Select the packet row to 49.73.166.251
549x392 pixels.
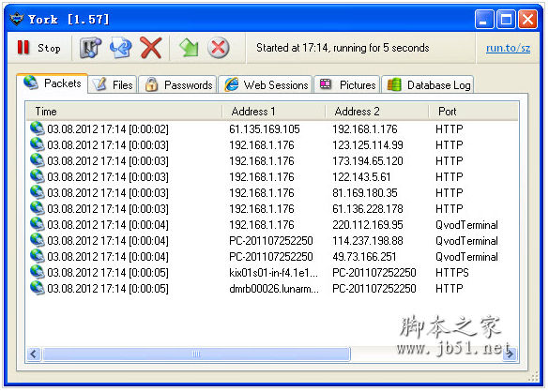pyautogui.click(x=272, y=256)
